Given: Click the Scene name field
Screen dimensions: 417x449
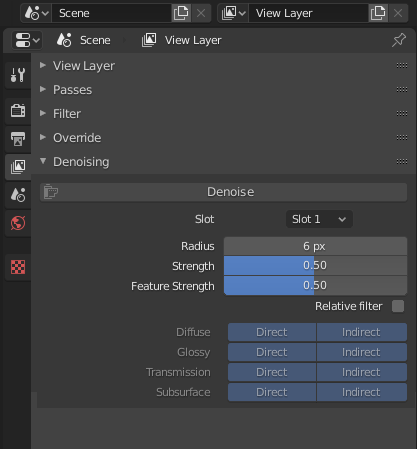Looking at the screenshot, I should pos(111,13).
